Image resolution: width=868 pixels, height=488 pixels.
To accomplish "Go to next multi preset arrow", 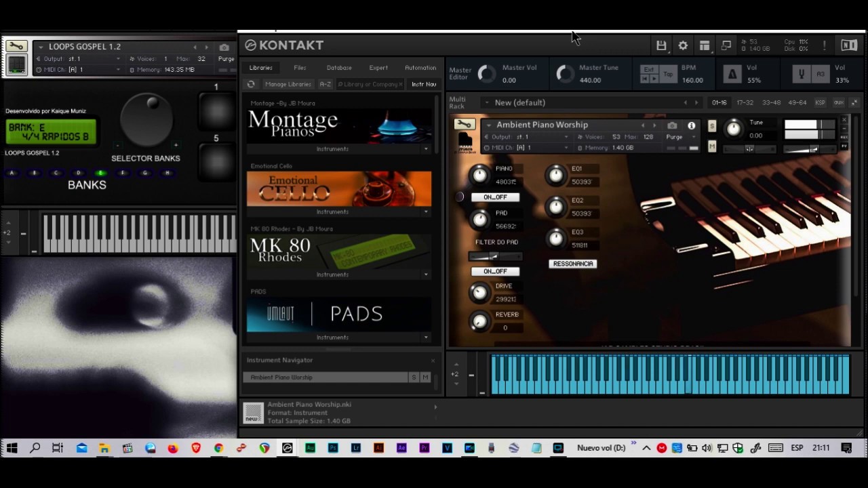I will pyautogui.click(x=696, y=102).
